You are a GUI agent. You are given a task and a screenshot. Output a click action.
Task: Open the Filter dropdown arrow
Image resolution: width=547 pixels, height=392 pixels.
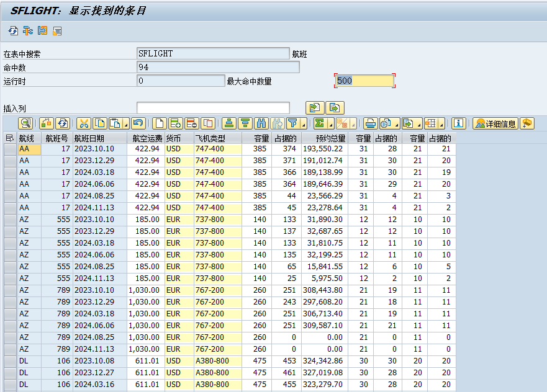(304, 125)
